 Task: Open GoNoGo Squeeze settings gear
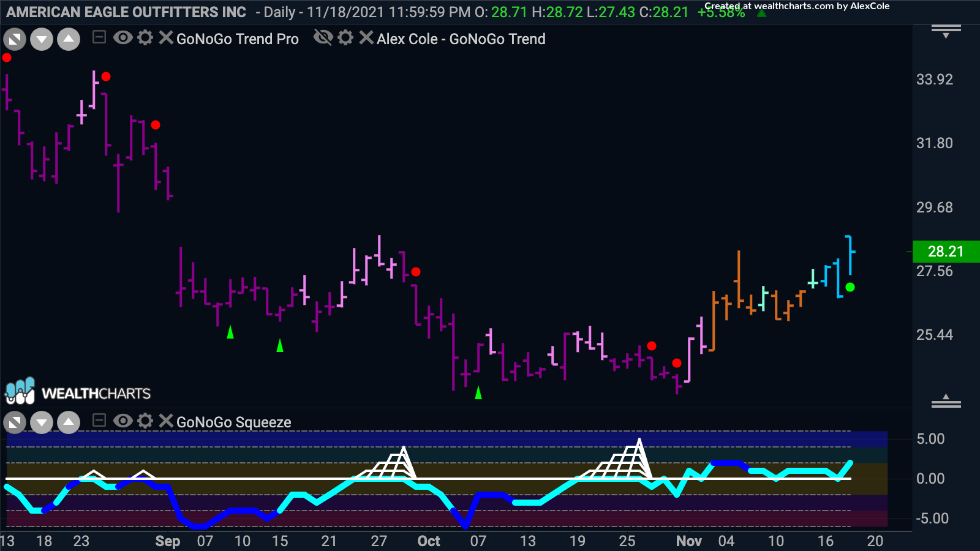(145, 421)
